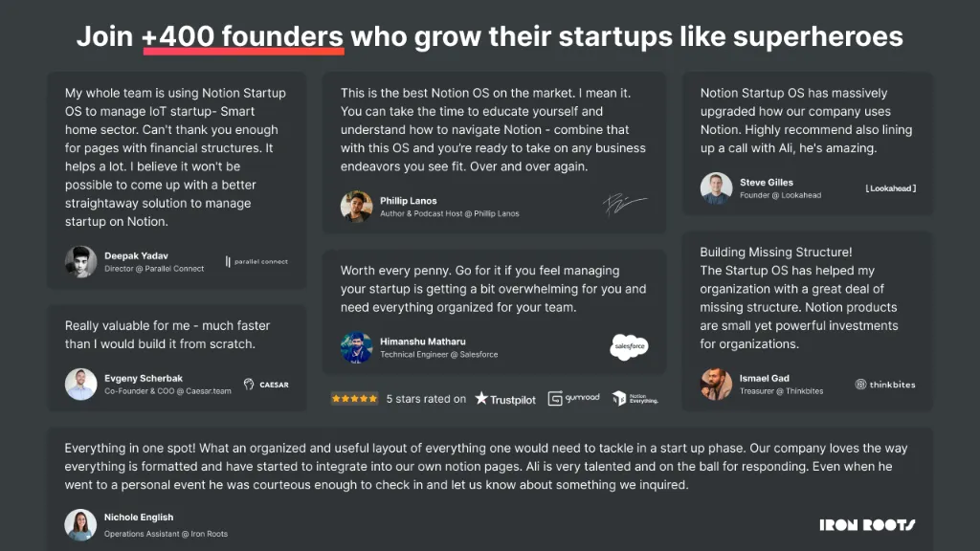Screen dimensions: 980x551
Task: Click the parallel connect logo
Action: 256,262
